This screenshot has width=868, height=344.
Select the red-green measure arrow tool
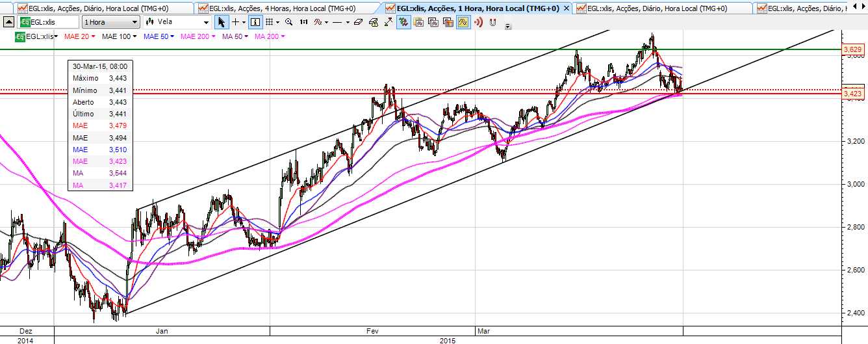(389, 21)
